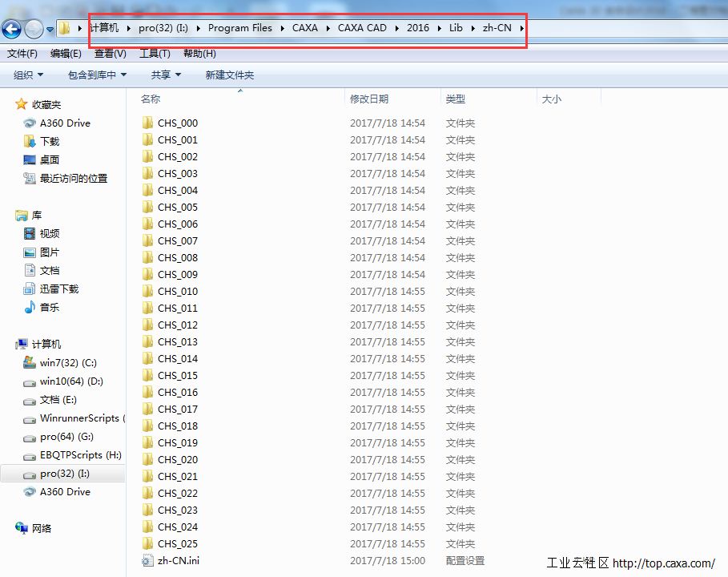Image resolution: width=728 pixels, height=577 pixels.
Task: Select WinrunnerScripts drive in sidebar
Action: (x=79, y=418)
